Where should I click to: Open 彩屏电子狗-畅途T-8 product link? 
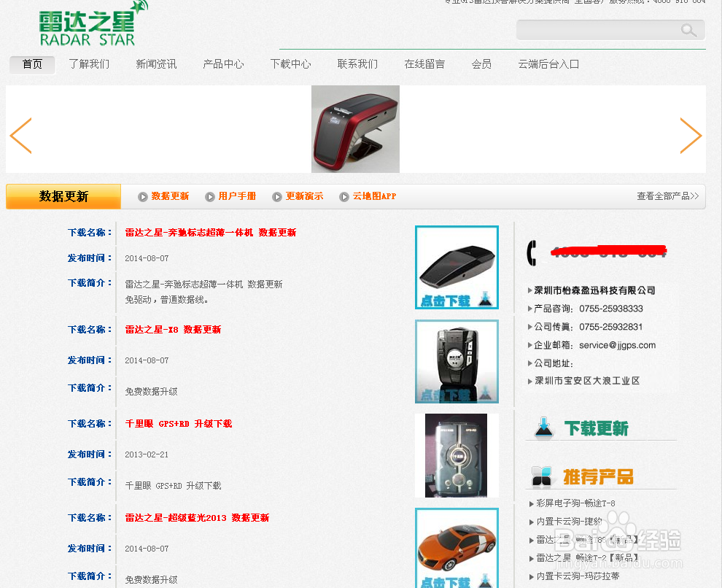[x=575, y=503]
